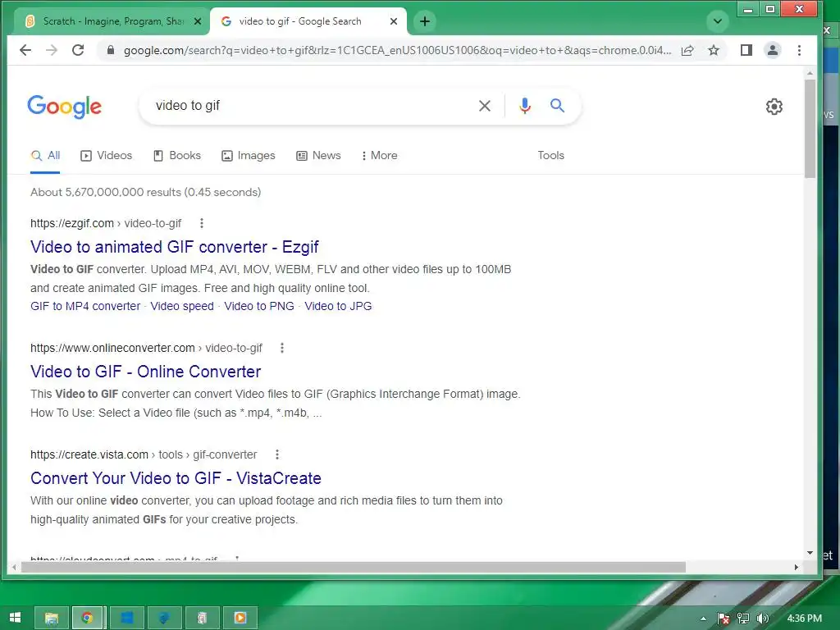The height and width of the screenshot is (630, 840).
Task: Open a new browser tab
Action: [425, 21]
